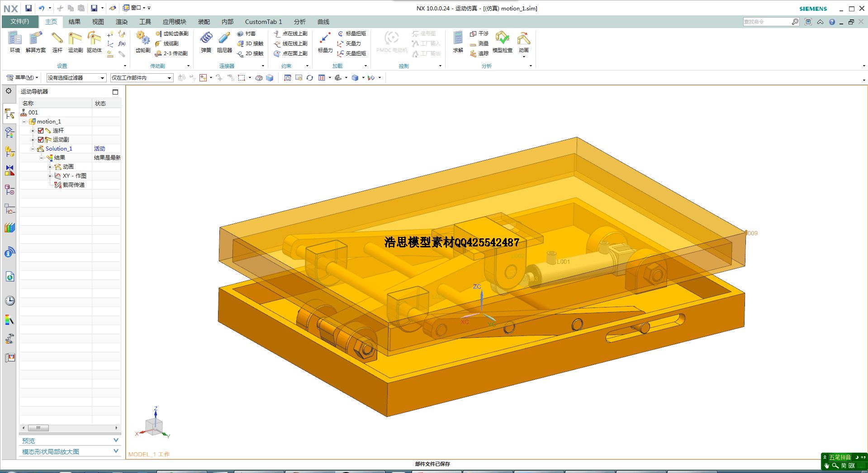Click the 解算方案 (Solution) icon
The width and height of the screenshot is (868, 473).
[x=35, y=42]
